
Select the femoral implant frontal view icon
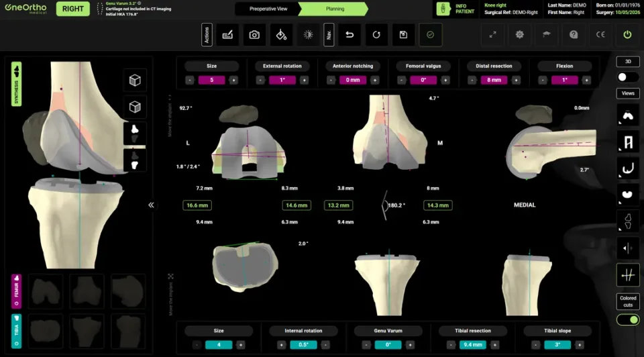tap(628, 142)
